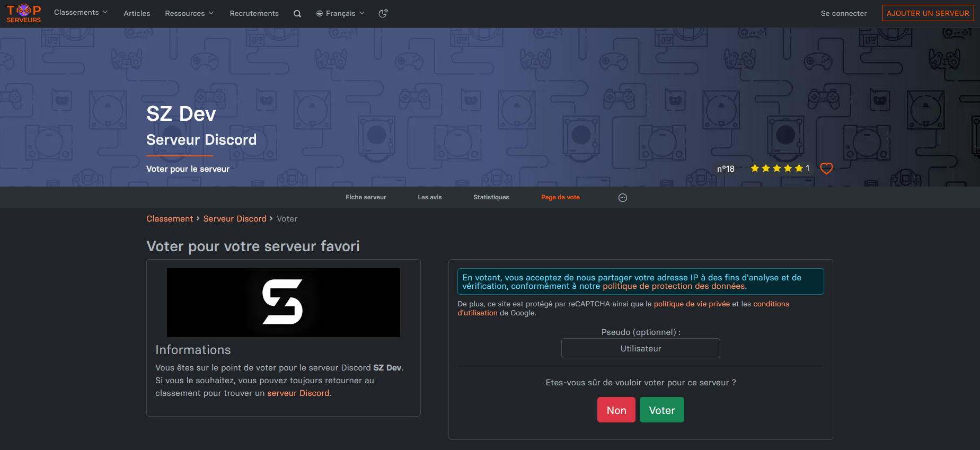Click the Ajouter un serveur button
The width and height of the screenshot is (980, 450).
coord(928,13)
